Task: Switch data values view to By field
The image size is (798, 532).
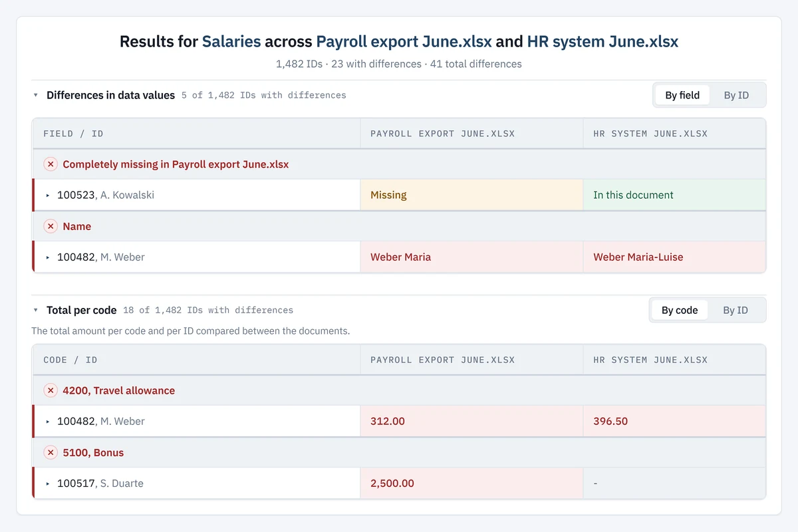Action: 682,95
